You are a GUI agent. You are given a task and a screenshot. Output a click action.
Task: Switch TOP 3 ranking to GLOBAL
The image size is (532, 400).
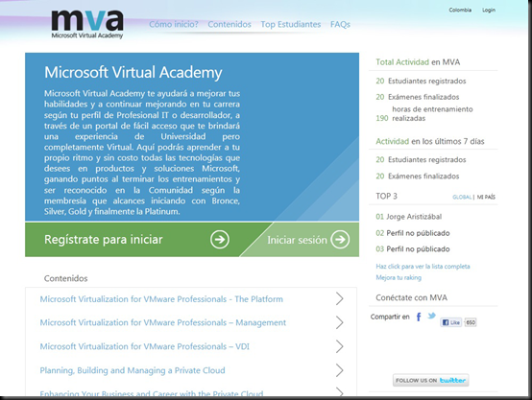pyautogui.click(x=462, y=197)
